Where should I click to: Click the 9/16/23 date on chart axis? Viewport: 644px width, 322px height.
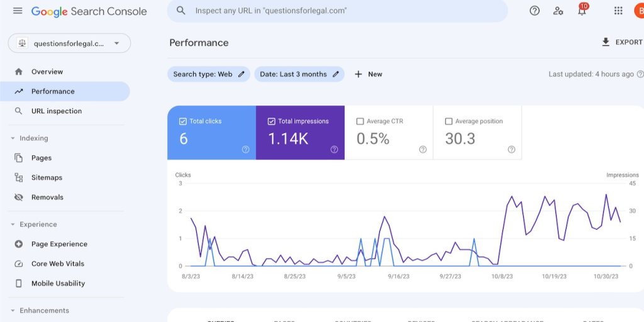click(398, 277)
